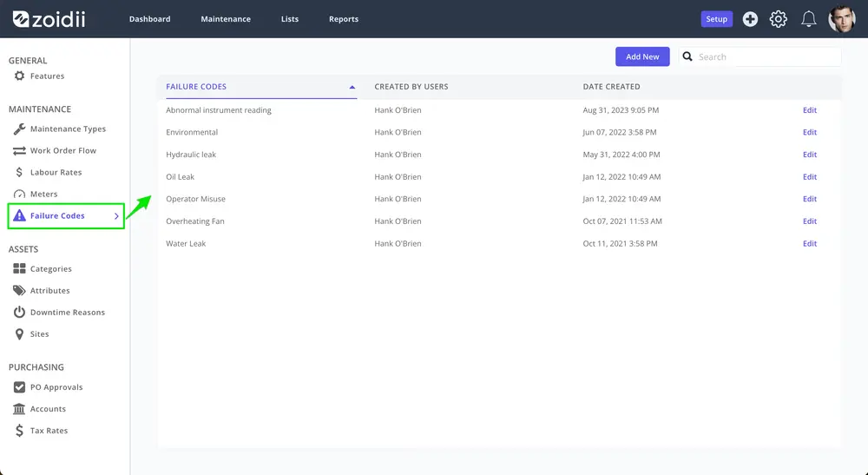
Task: Open the settings gear icon
Action: click(x=779, y=19)
